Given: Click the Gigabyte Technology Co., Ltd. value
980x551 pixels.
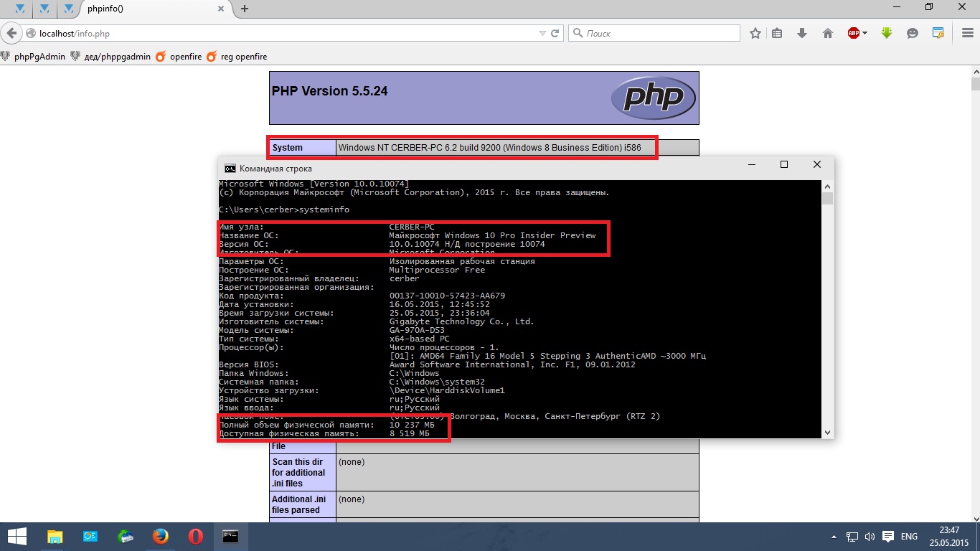Looking at the screenshot, I should [461, 321].
